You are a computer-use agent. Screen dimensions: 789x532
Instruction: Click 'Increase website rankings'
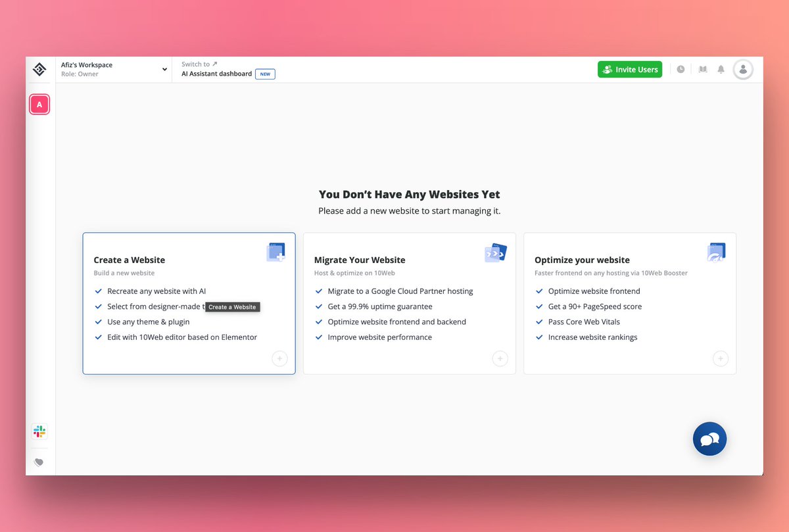coord(593,337)
